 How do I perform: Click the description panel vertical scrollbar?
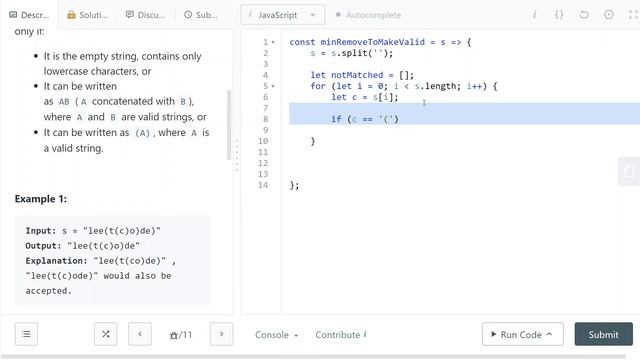tap(229, 124)
